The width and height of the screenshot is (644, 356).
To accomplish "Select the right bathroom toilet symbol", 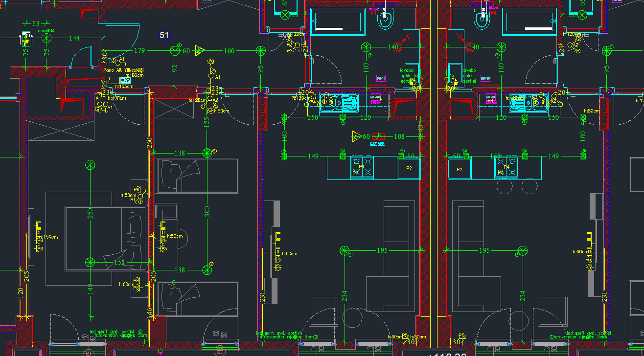I will click(482, 19).
